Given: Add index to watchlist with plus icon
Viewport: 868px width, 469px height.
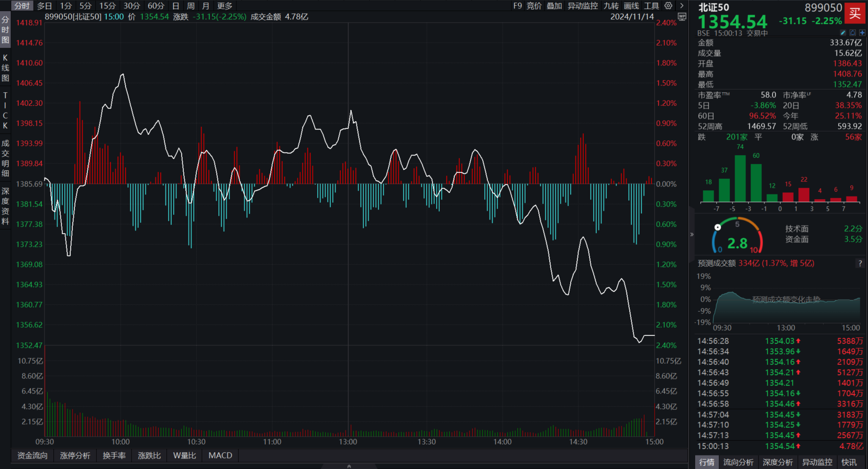Looking at the screenshot, I should point(862,32).
